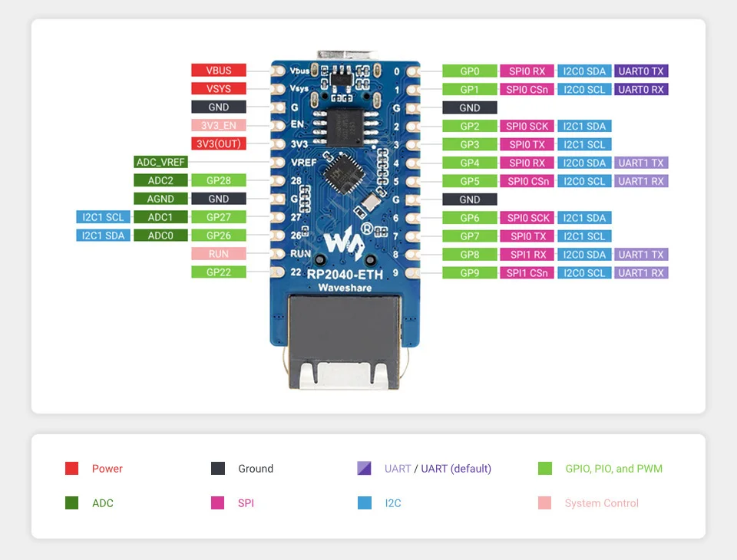Click the GP28 label
737x560 pixels.
click(x=219, y=180)
